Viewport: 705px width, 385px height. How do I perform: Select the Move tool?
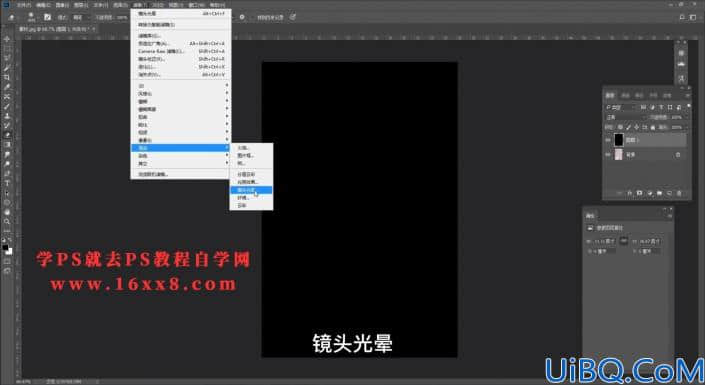point(7,39)
